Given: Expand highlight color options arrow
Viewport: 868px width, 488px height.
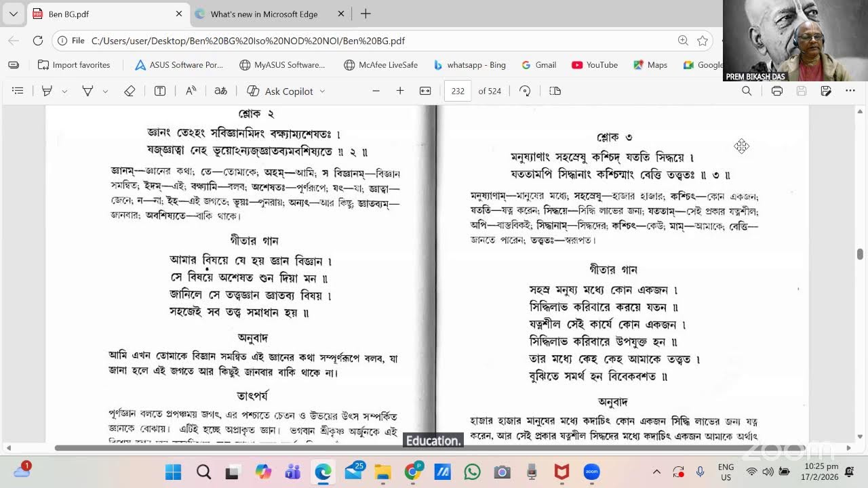Looking at the screenshot, I should pyautogui.click(x=64, y=91).
